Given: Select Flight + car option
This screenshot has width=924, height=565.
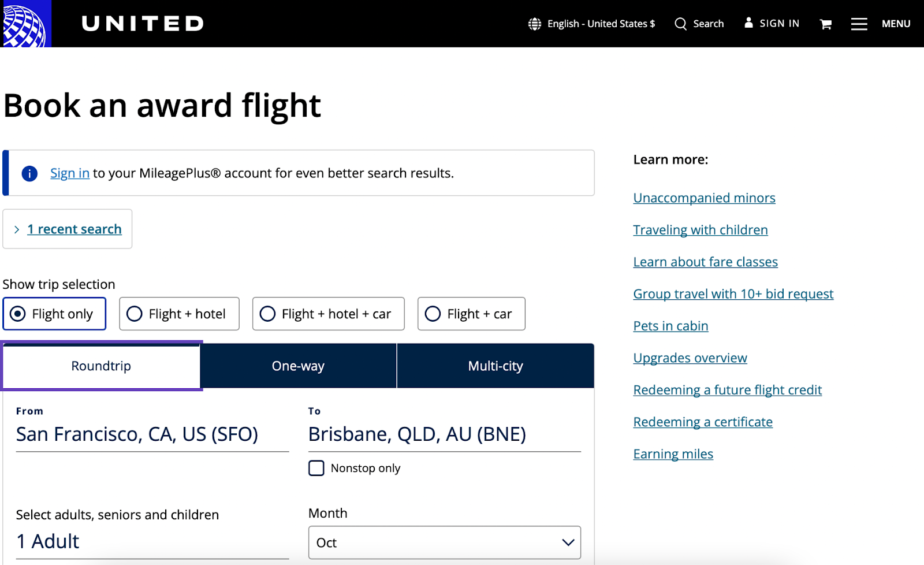Looking at the screenshot, I should coord(433,314).
